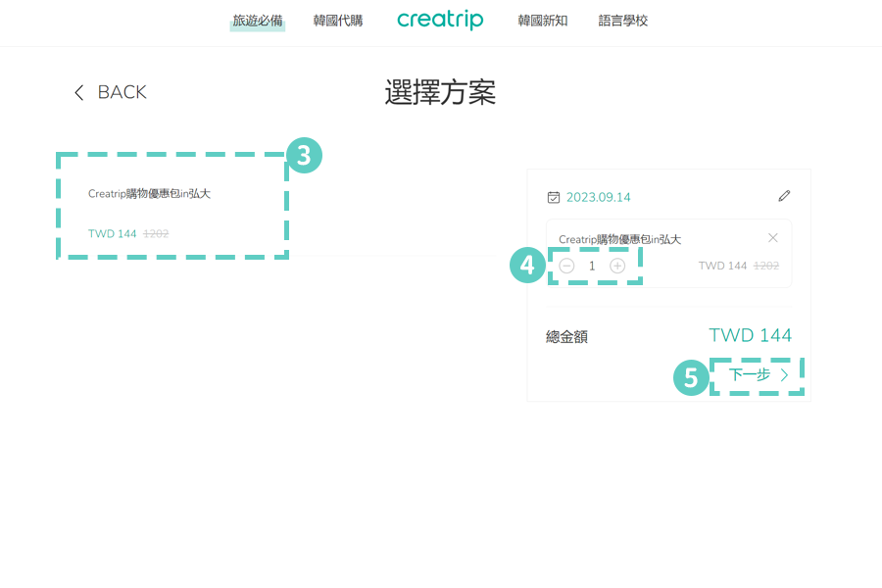882x588 pixels.
Task: Open the 韓國新知 menu item
Action: (542, 20)
